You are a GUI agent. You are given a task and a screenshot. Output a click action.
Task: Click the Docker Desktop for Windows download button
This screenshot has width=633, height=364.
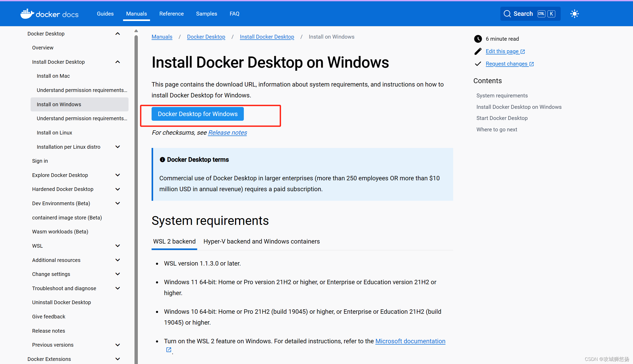(x=197, y=114)
